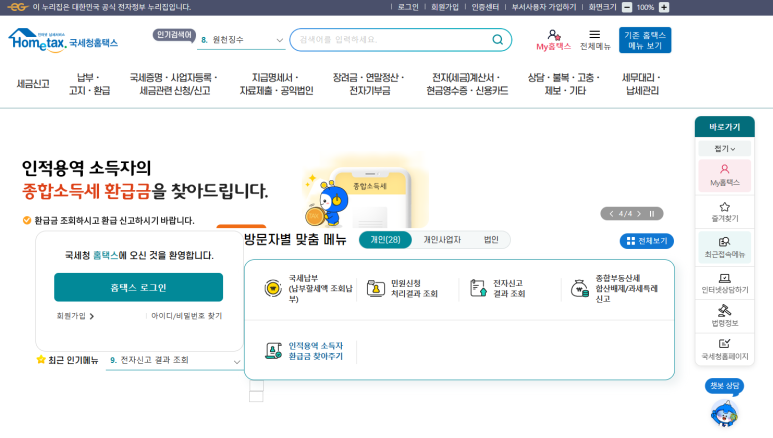This screenshot has width=773, height=438.
Task: Click 로그인 link in top bar
Action: 408,7
